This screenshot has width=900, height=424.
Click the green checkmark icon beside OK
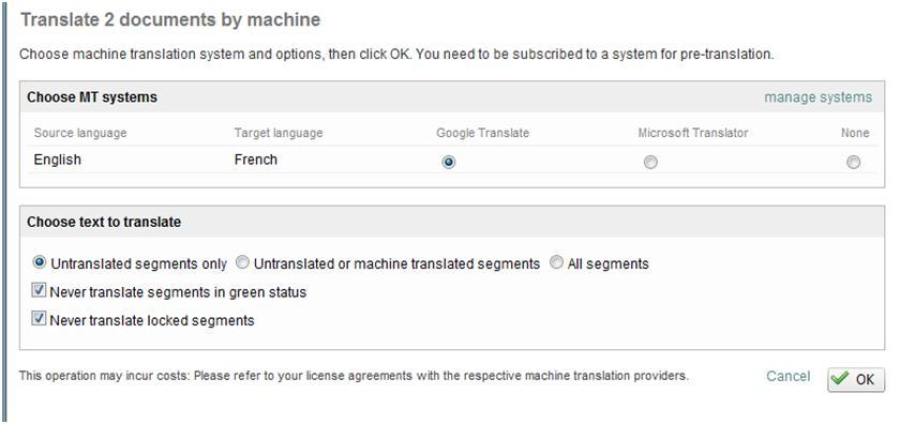click(x=842, y=379)
